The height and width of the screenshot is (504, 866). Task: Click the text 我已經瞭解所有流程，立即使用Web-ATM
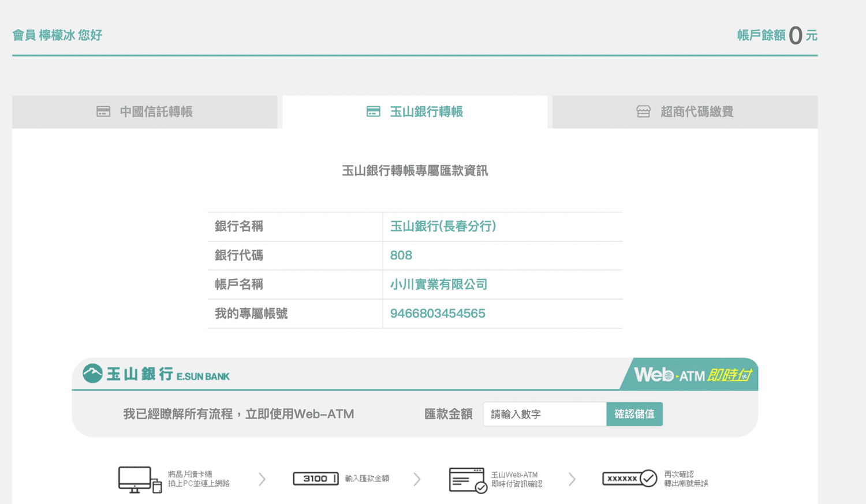(x=238, y=414)
